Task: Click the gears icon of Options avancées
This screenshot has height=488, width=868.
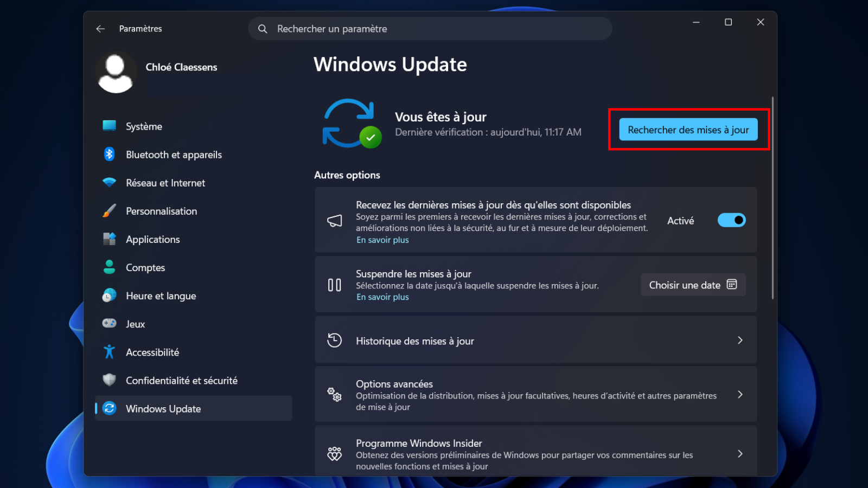Action: pos(335,395)
